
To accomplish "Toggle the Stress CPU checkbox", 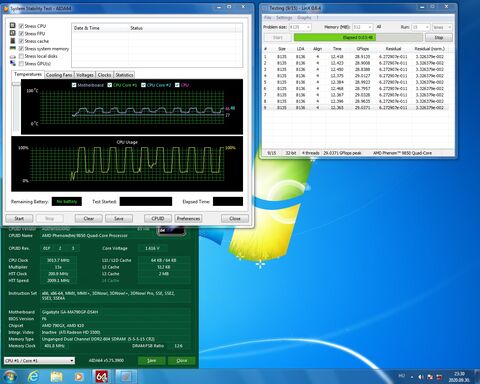I will 21,26.
